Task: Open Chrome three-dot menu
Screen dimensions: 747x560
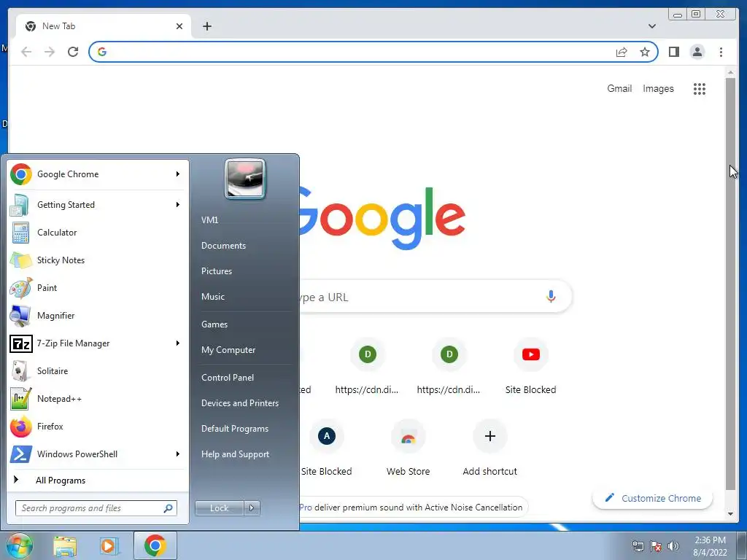Action: 721,52
